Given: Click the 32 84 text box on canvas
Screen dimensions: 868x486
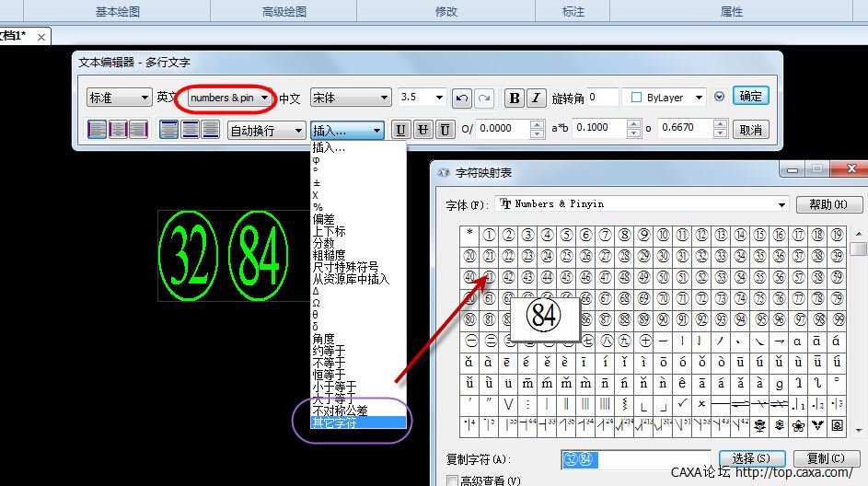Looking at the screenshot, I should coord(233,256).
